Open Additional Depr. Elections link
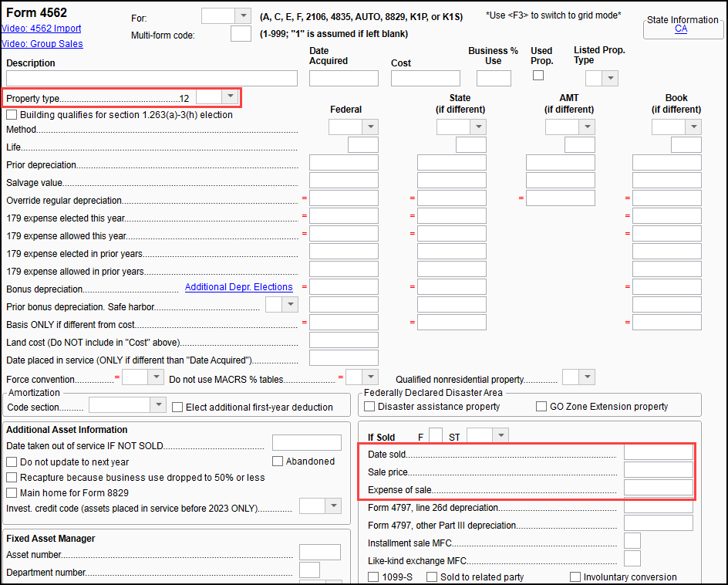728x585 pixels. pyautogui.click(x=238, y=287)
